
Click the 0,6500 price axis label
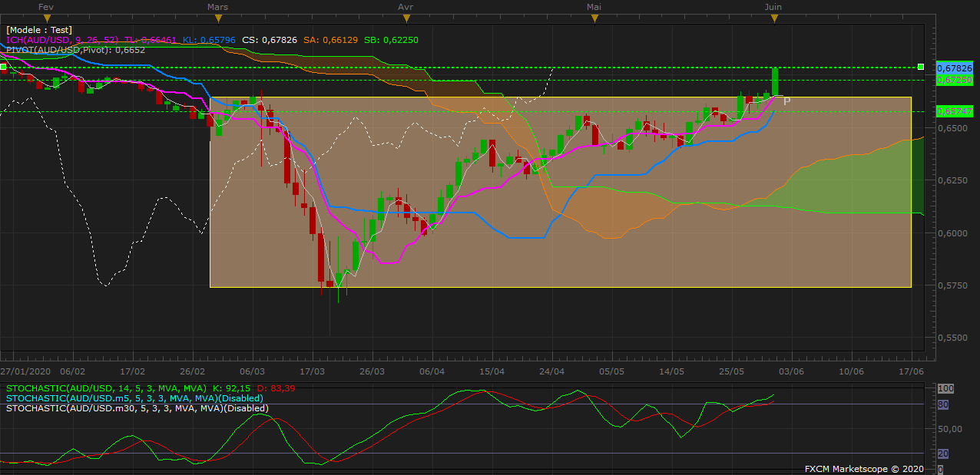[953, 129]
